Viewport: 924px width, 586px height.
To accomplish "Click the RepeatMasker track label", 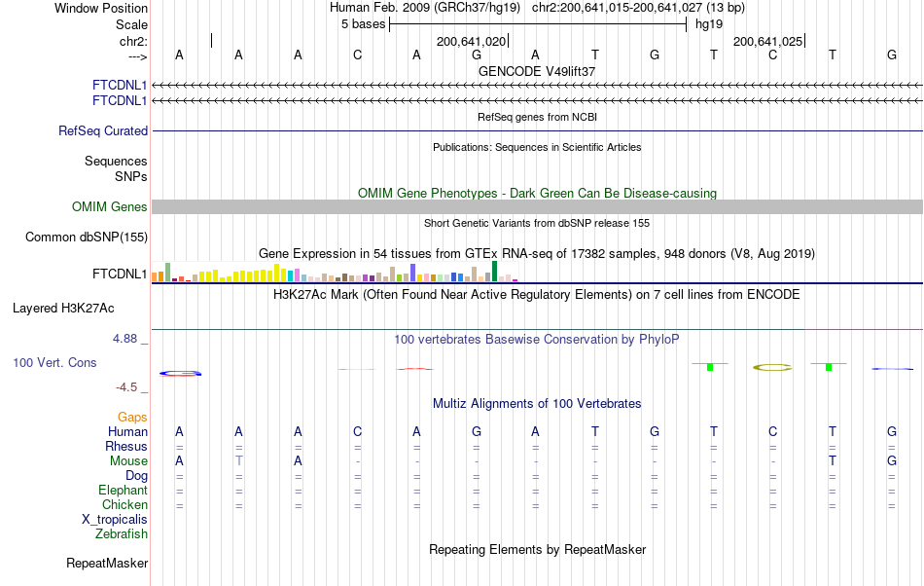I will click(107, 563).
